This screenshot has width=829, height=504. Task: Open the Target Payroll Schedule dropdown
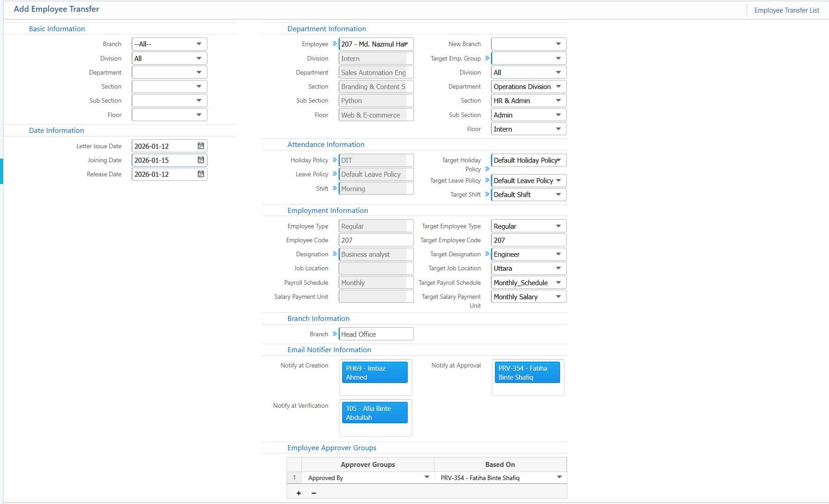(558, 283)
